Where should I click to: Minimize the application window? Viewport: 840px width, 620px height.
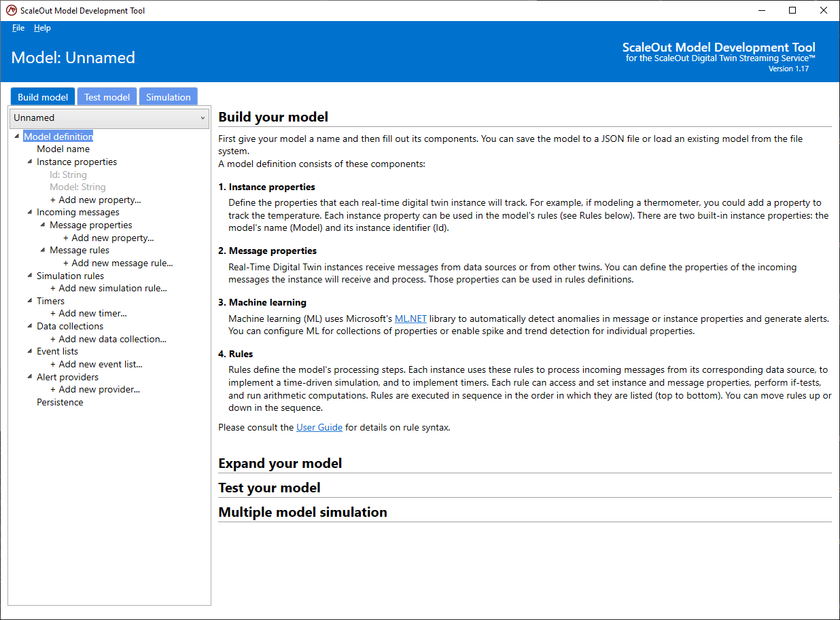tap(761, 10)
